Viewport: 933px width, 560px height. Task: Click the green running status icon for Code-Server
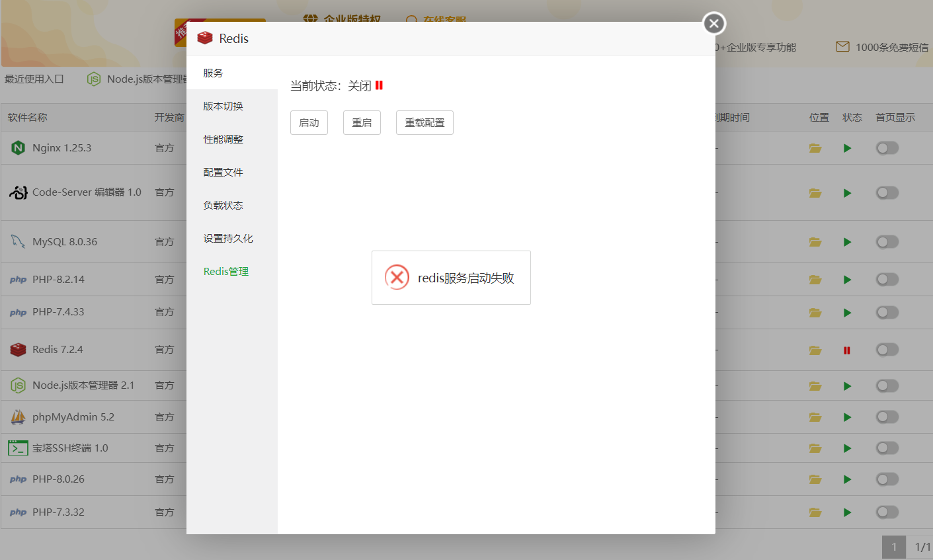[x=847, y=193]
